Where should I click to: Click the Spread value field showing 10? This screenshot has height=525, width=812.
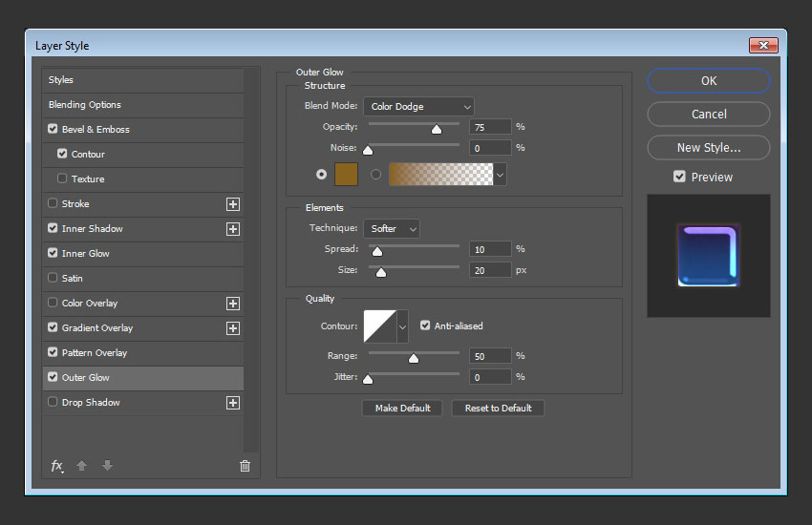(490, 249)
